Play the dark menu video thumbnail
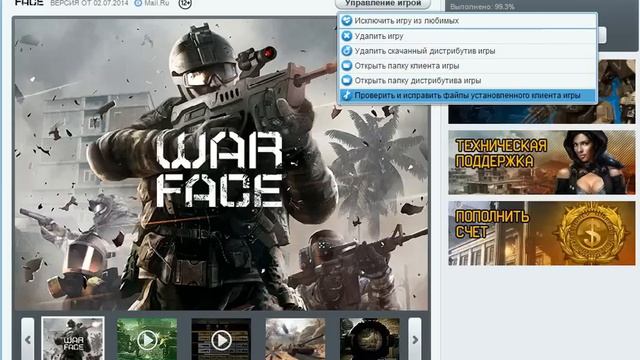This screenshot has height=360, width=640. (221, 339)
